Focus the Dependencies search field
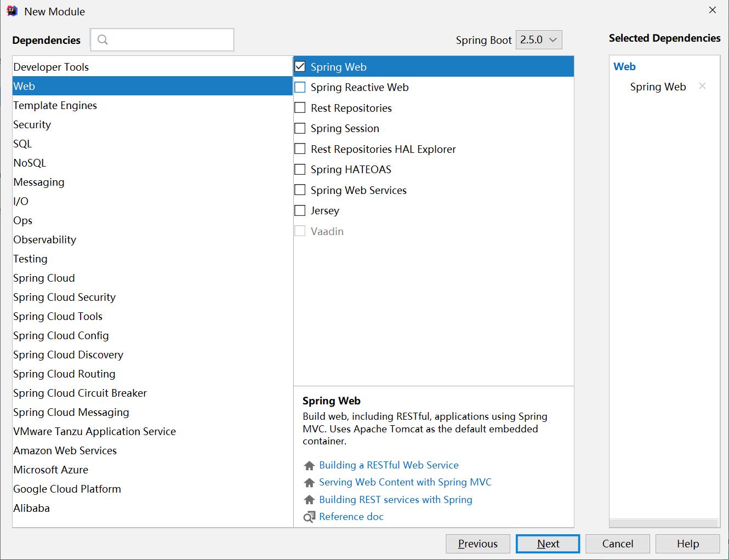This screenshot has width=729, height=560. point(162,39)
